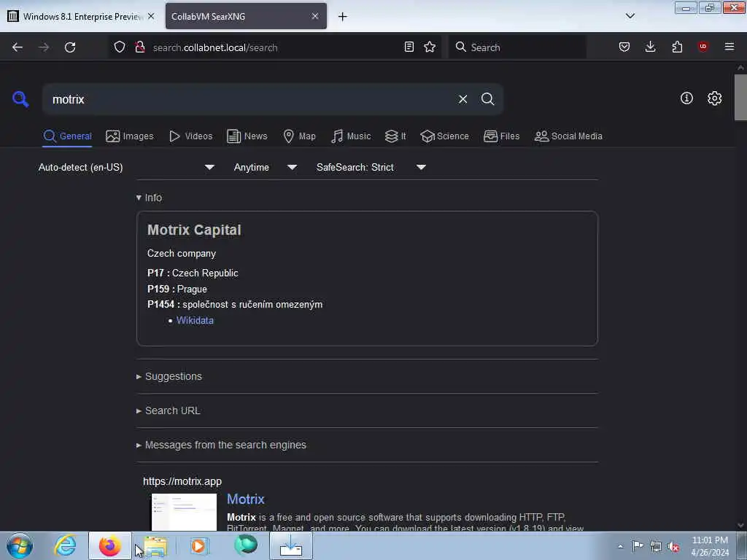
Task: Clear the motrix search query
Action: 462,99
